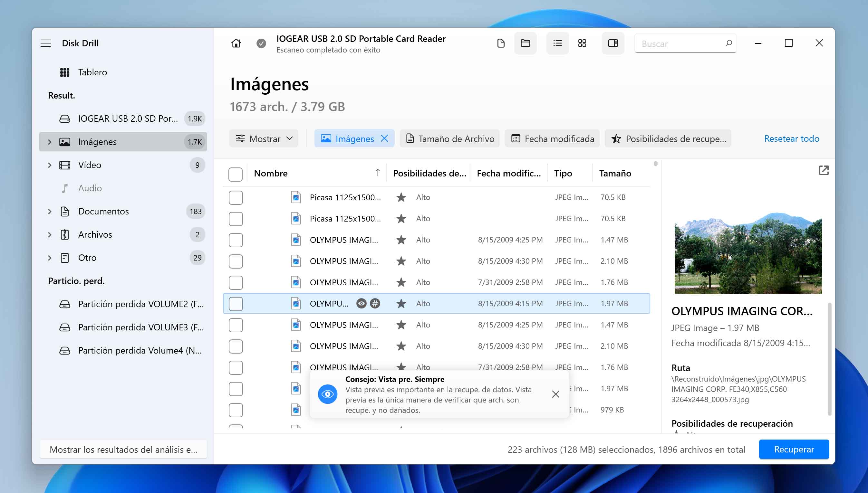
Task: Select grid view layout icon
Action: (582, 43)
